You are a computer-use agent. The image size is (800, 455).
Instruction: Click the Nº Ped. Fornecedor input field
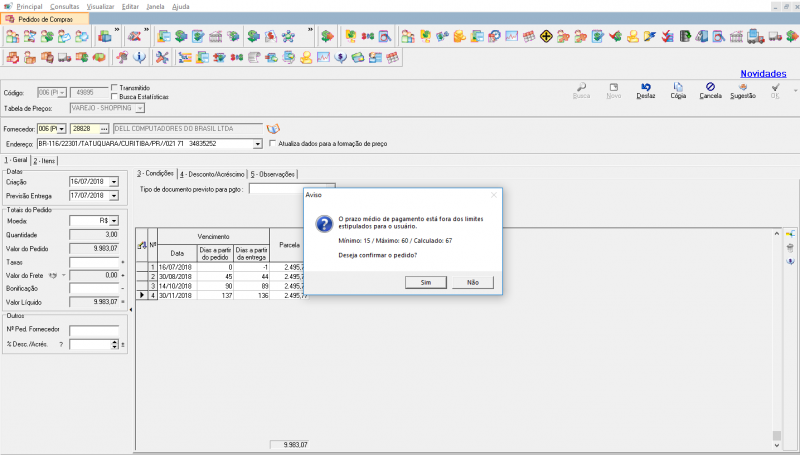[94, 330]
